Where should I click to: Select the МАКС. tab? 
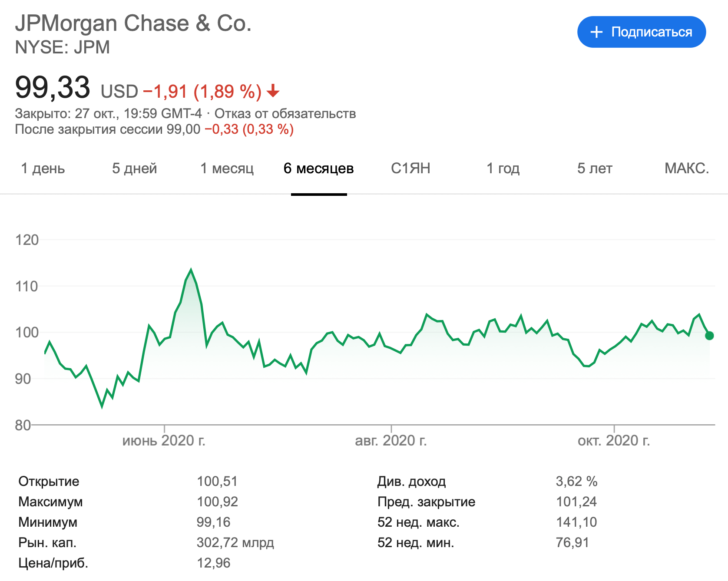coord(687,168)
